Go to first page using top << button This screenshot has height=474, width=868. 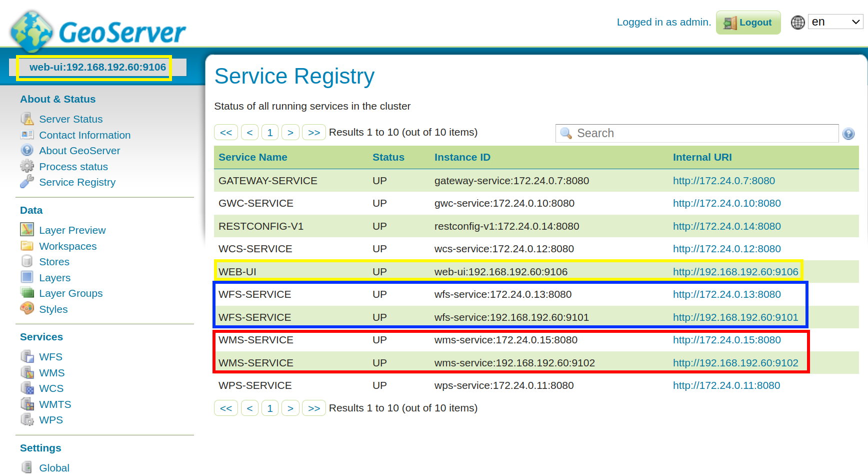(226, 133)
